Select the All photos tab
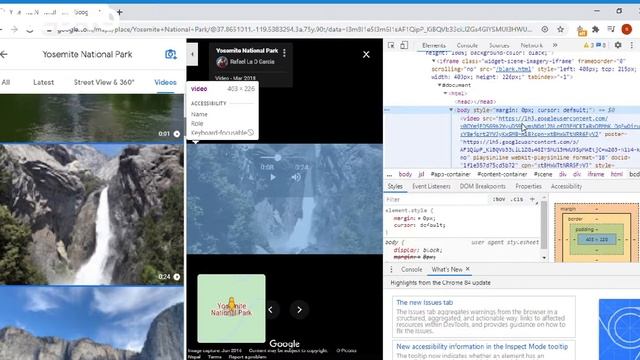The image size is (640, 360). tap(6, 82)
